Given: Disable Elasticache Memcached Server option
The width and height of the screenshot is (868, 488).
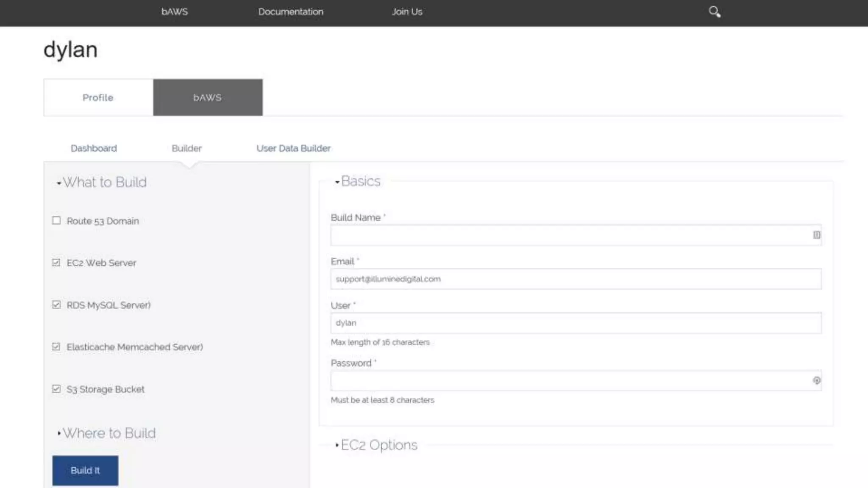Looking at the screenshot, I should click(x=56, y=347).
